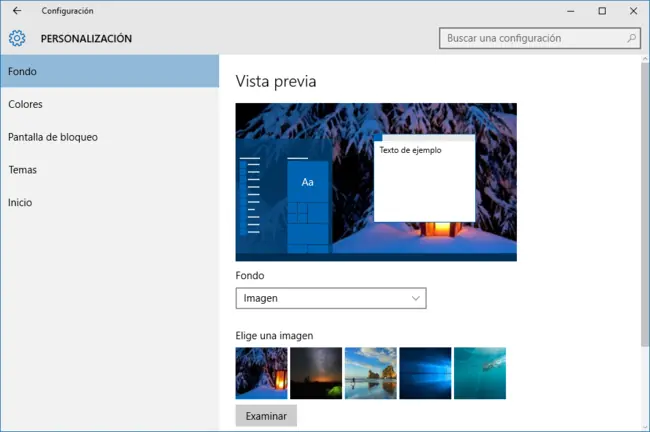Click the Elige una imagen label
650x432 pixels.
[x=274, y=335]
